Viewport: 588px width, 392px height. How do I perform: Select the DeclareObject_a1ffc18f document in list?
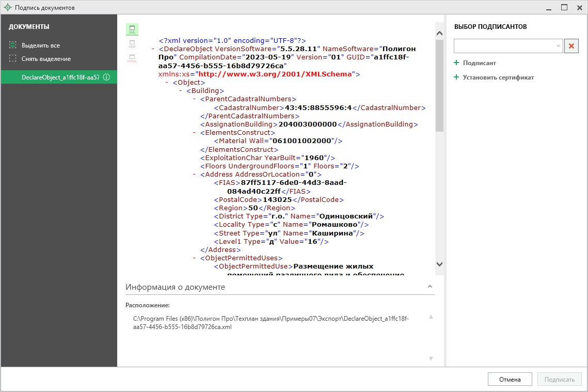[59, 77]
